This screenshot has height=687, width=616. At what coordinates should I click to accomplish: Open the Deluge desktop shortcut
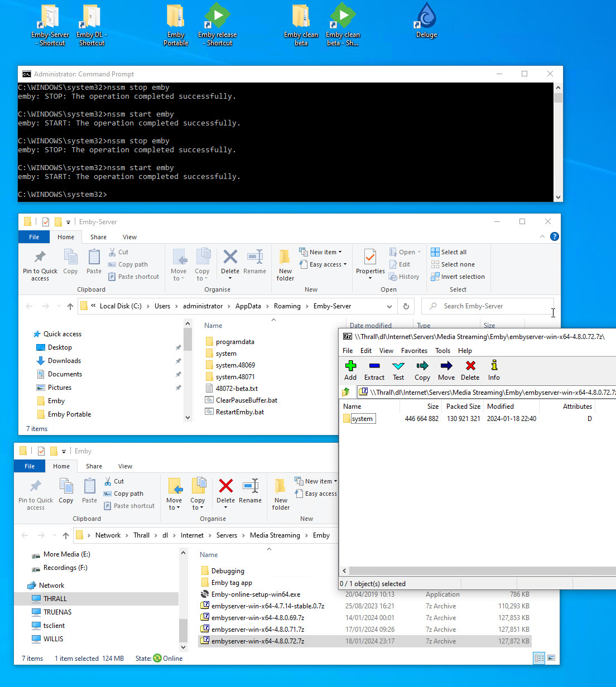426,21
